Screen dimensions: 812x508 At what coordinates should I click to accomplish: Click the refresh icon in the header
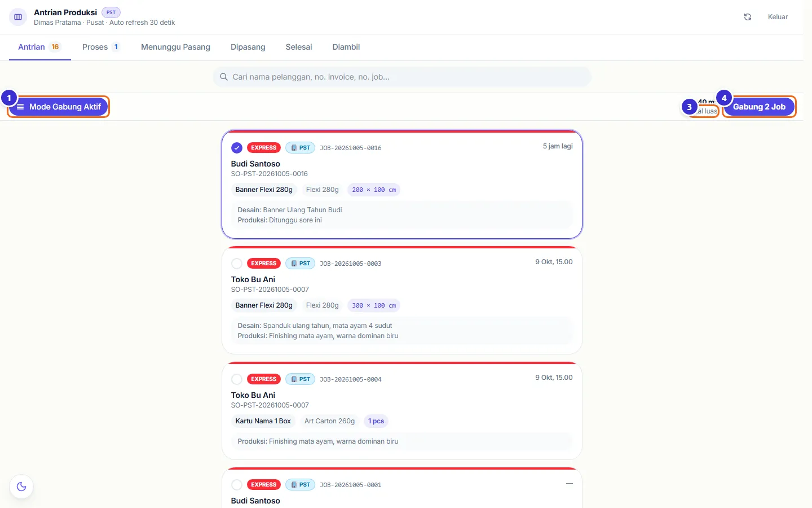coord(748,17)
